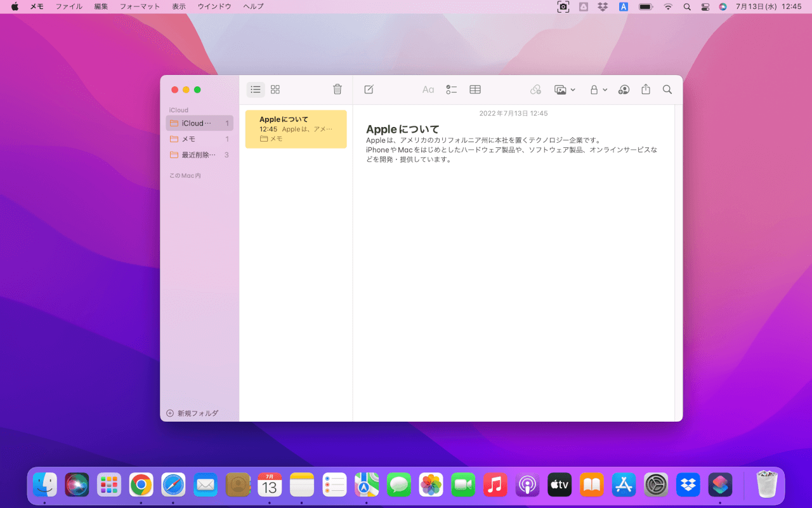Open Siri from the Dock

tap(77, 486)
